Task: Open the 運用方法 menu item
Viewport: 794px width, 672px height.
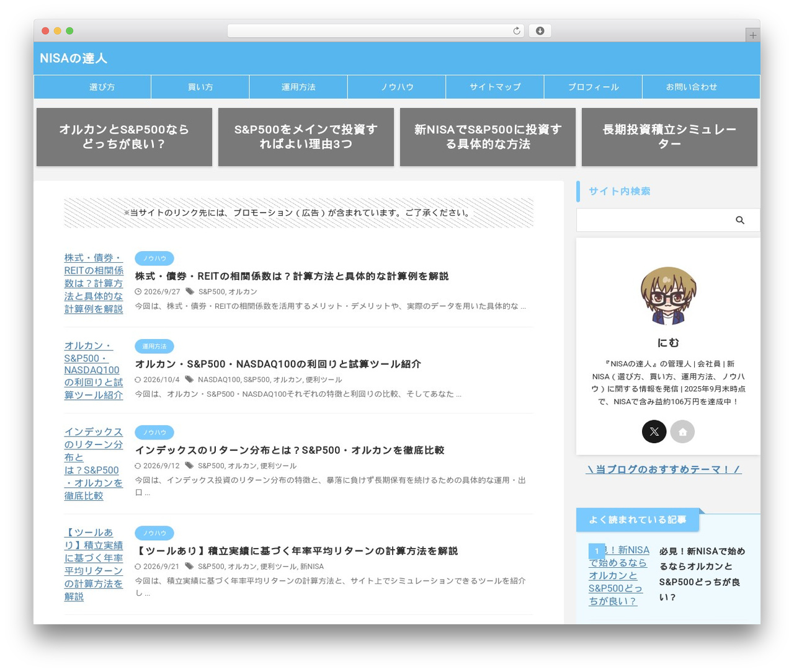Action: [x=298, y=87]
